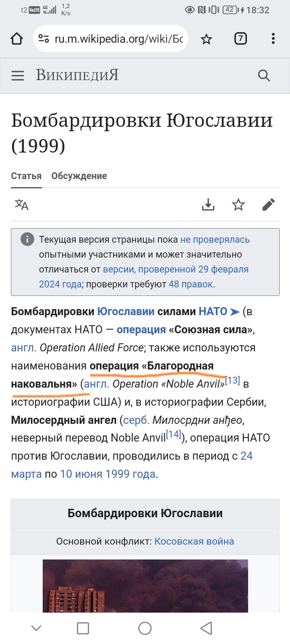Open the 48 правок link
The width and height of the screenshot is (290, 644).
[x=191, y=284]
